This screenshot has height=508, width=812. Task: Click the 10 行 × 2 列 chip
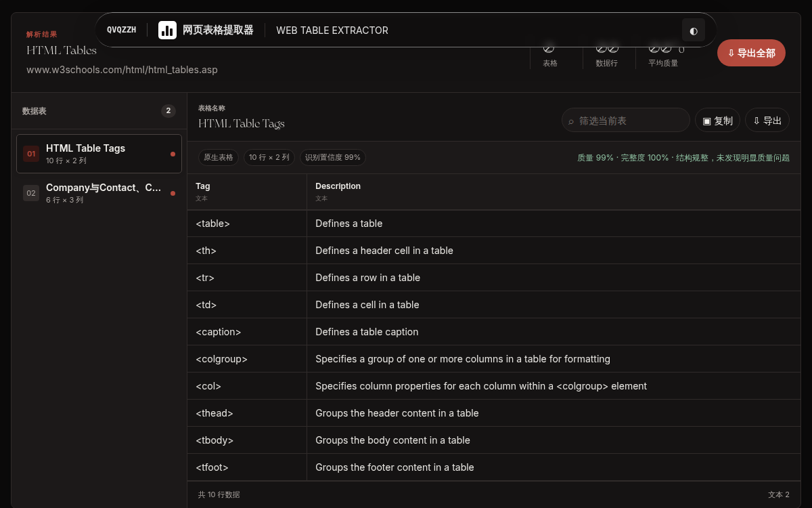269,157
